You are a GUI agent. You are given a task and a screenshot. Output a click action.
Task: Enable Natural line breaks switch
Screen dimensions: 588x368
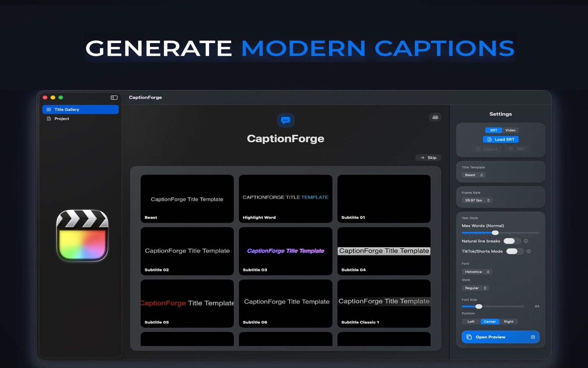click(x=512, y=241)
